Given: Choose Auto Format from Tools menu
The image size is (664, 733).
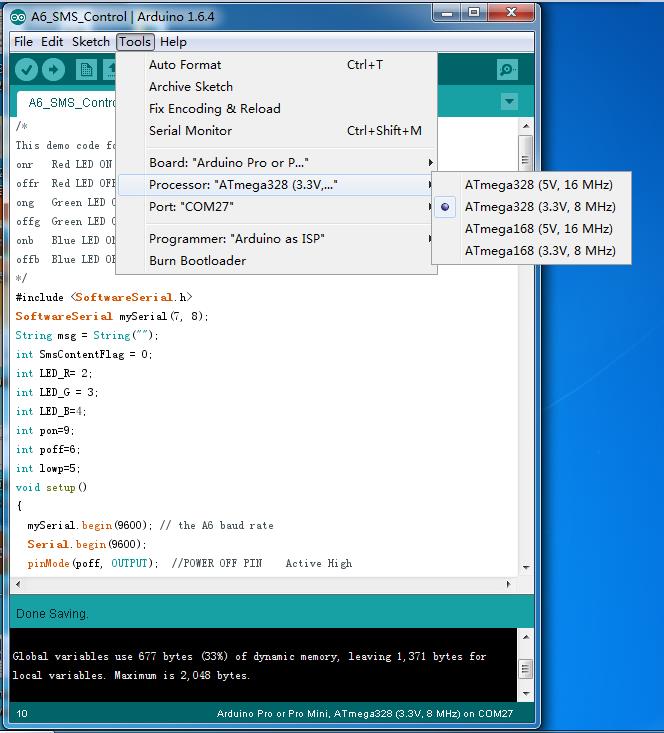Looking at the screenshot, I should [x=277, y=65].
